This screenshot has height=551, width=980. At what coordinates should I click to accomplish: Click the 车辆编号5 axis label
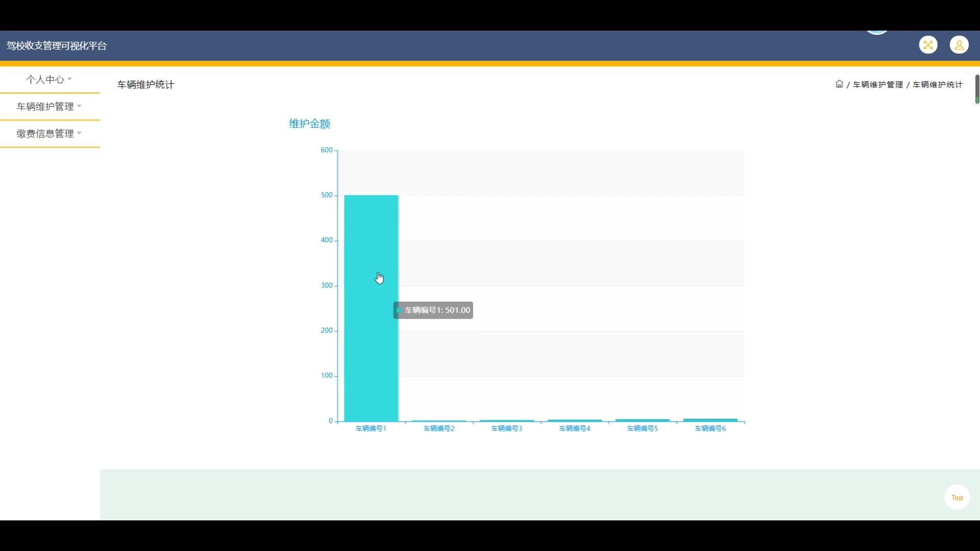pos(642,429)
